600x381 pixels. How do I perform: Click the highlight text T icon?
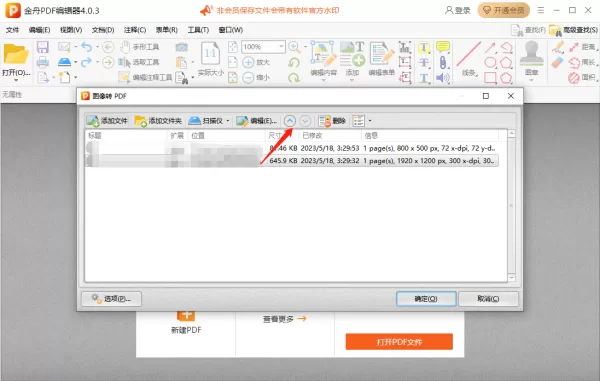(424, 47)
